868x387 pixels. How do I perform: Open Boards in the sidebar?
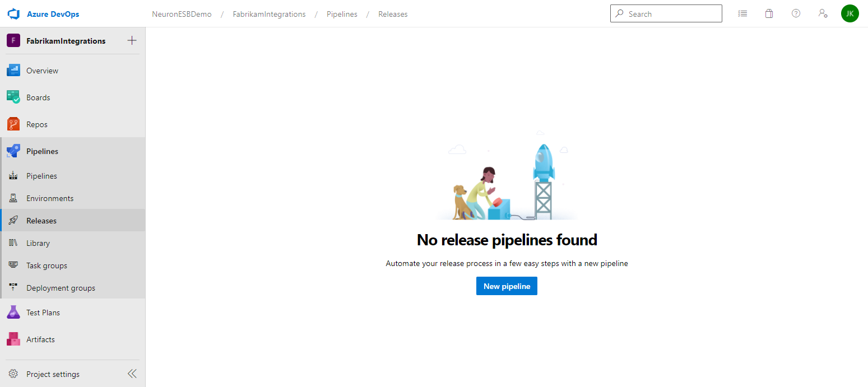(x=73, y=97)
